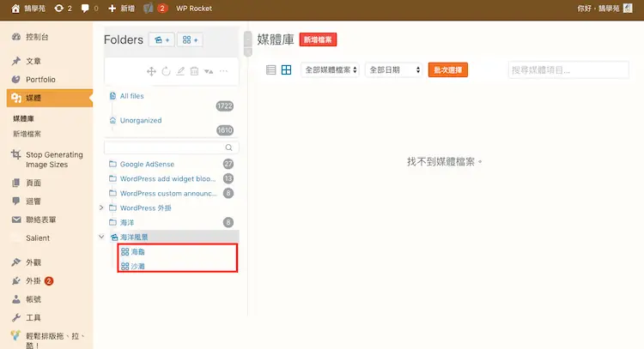The image size is (644, 349).
Task: Open the 全部媒體檔案 filter dropdown
Action: (x=330, y=70)
